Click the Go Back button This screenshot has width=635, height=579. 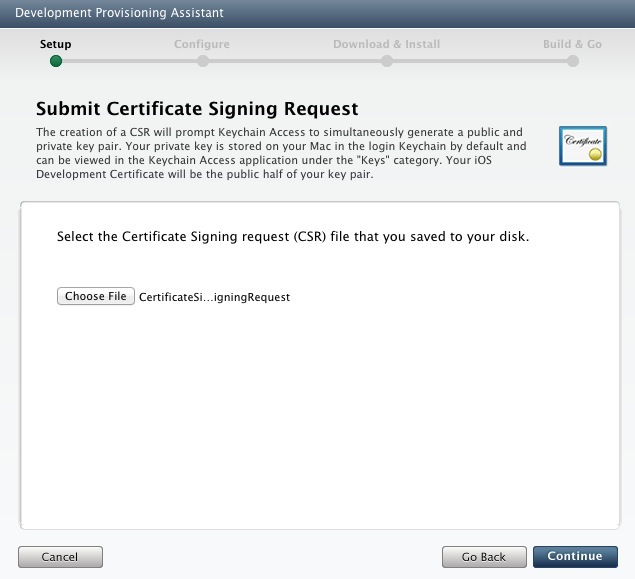click(x=484, y=557)
